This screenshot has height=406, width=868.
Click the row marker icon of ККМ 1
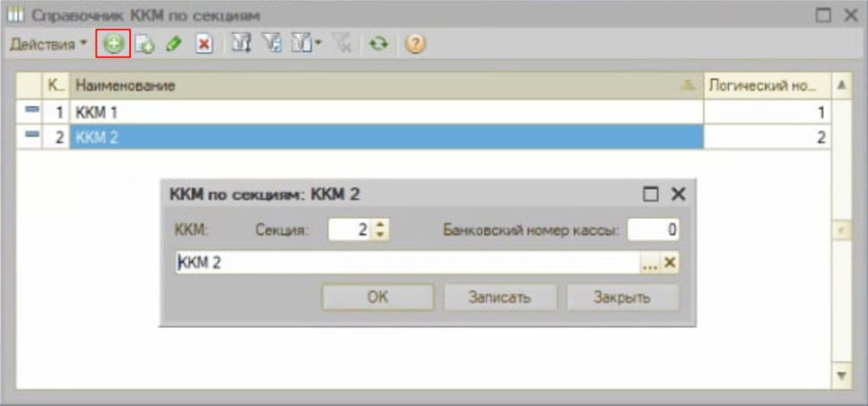(31, 110)
